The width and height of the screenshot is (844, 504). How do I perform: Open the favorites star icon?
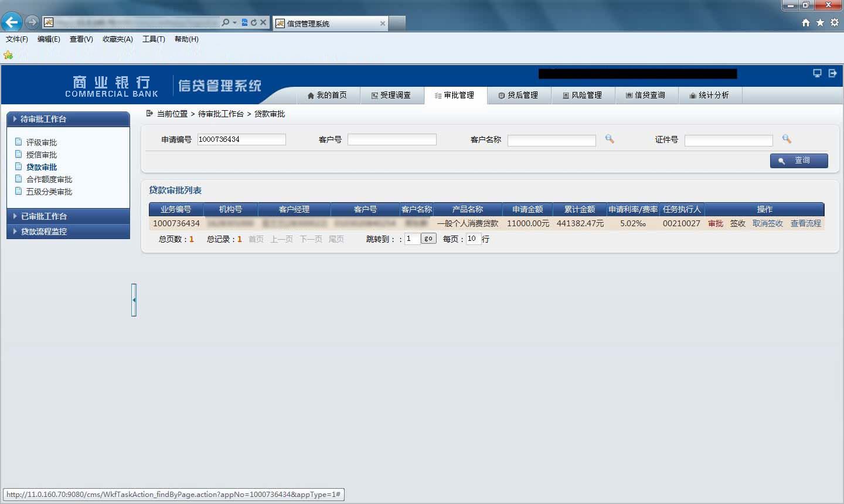[x=820, y=22]
